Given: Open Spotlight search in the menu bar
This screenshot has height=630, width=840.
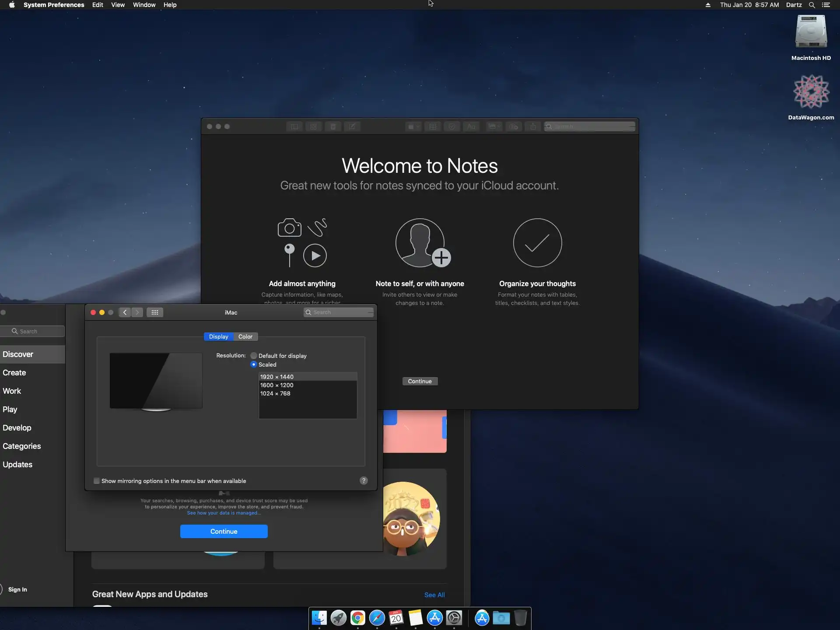Looking at the screenshot, I should (x=812, y=5).
